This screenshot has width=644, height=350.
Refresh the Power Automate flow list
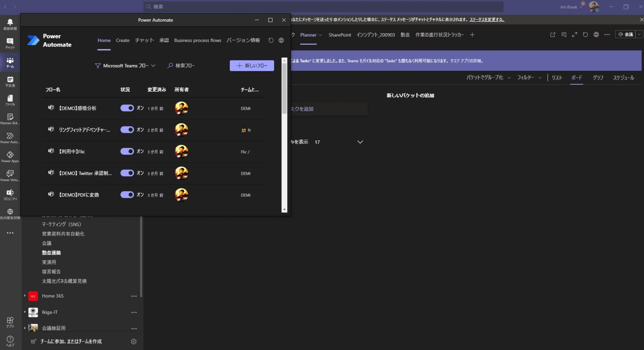coord(271,40)
